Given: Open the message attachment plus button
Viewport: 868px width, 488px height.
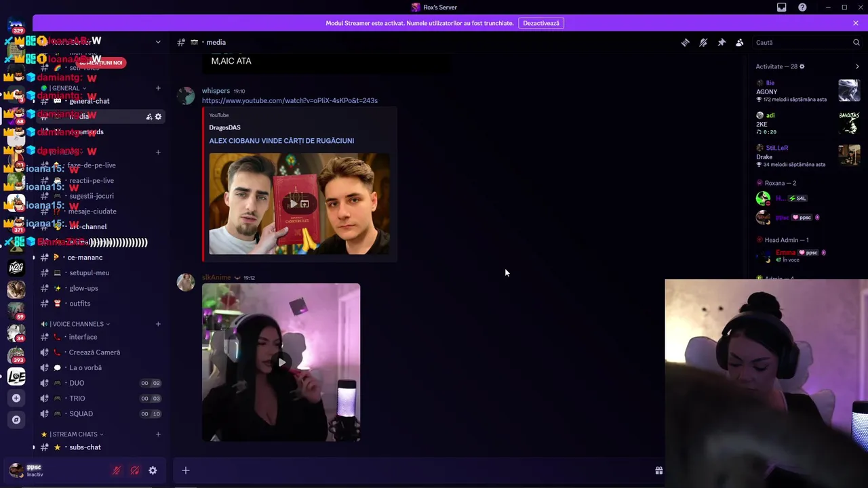Looking at the screenshot, I should click(186, 470).
